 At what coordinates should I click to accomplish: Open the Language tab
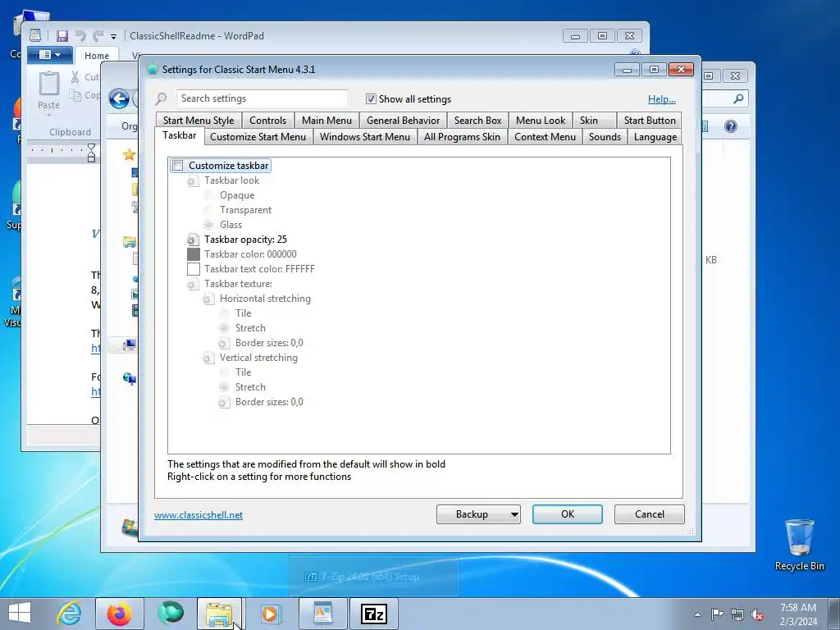point(655,137)
